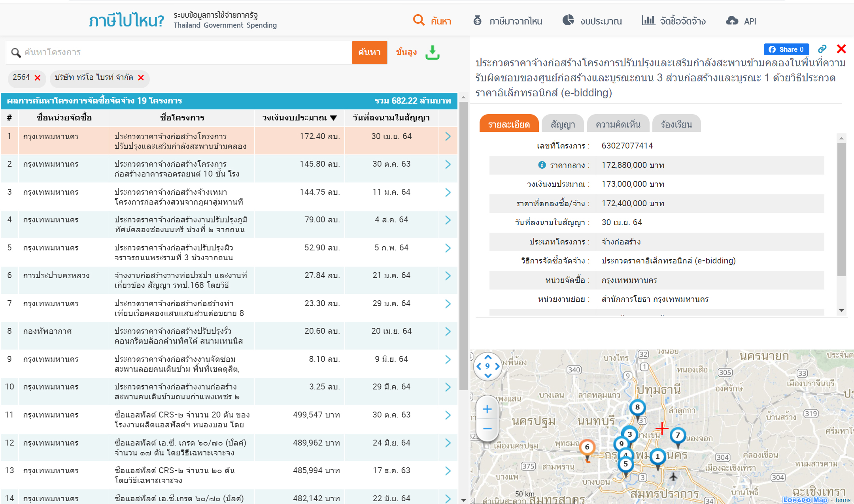Image resolution: width=854 pixels, height=504 pixels.
Task: Open row 6 การประปานครหลวง chevron
Action: 448,276
